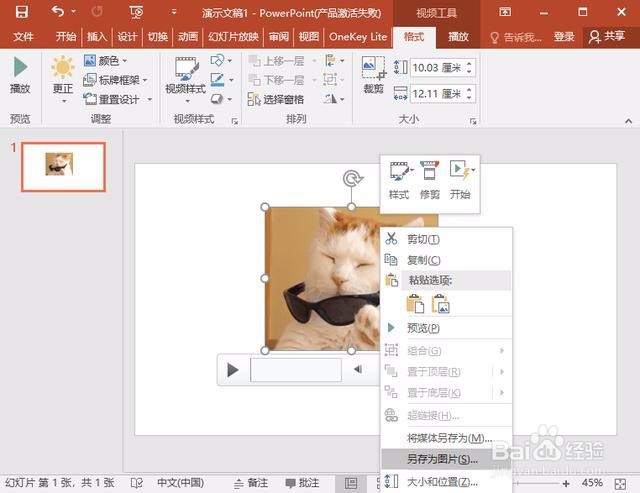This screenshot has width=640, height=493.
Task: Choose 大小和位置(Z) from context menu
Action: [x=446, y=482]
